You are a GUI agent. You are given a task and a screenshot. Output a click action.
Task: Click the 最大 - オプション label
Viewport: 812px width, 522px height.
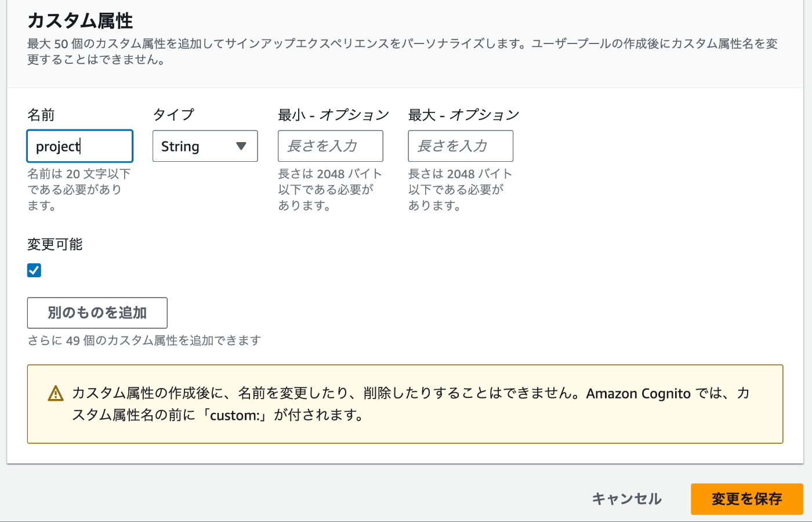tap(463, 115)
